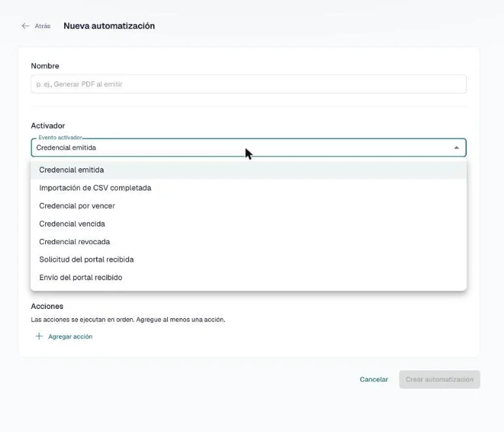Image resolution: width=504 pixels, height=432 pixels.
Task: Click the back arrow icon
Action: coord(26,26)
